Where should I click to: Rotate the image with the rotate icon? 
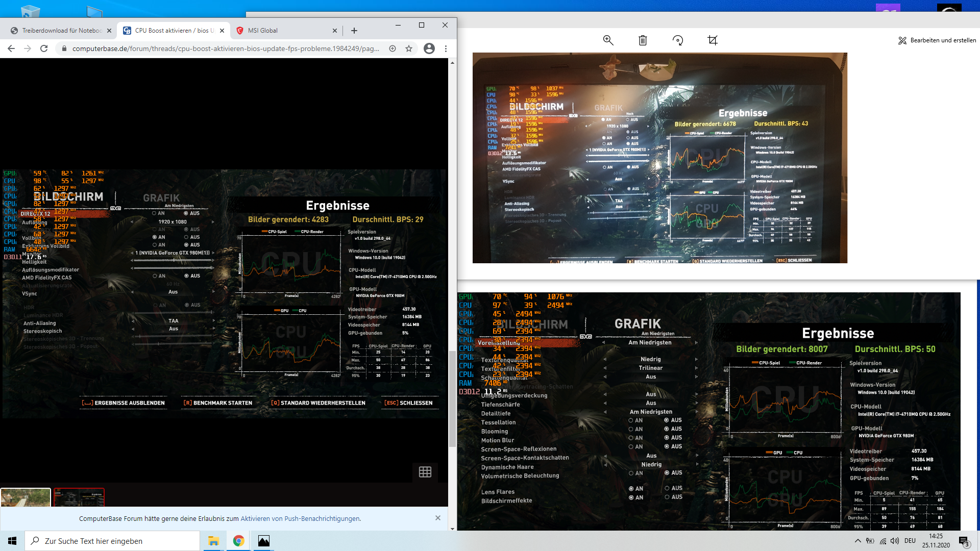tap(678, 40)
